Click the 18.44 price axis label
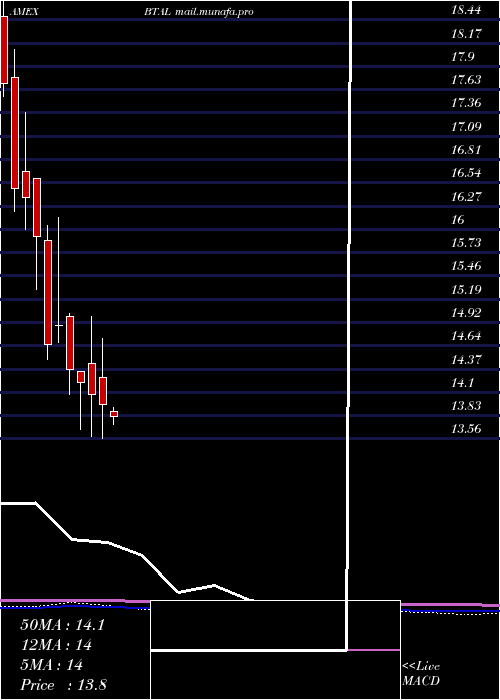The height and width of the screenshot is (700, 500). click(x=466, y=10)
